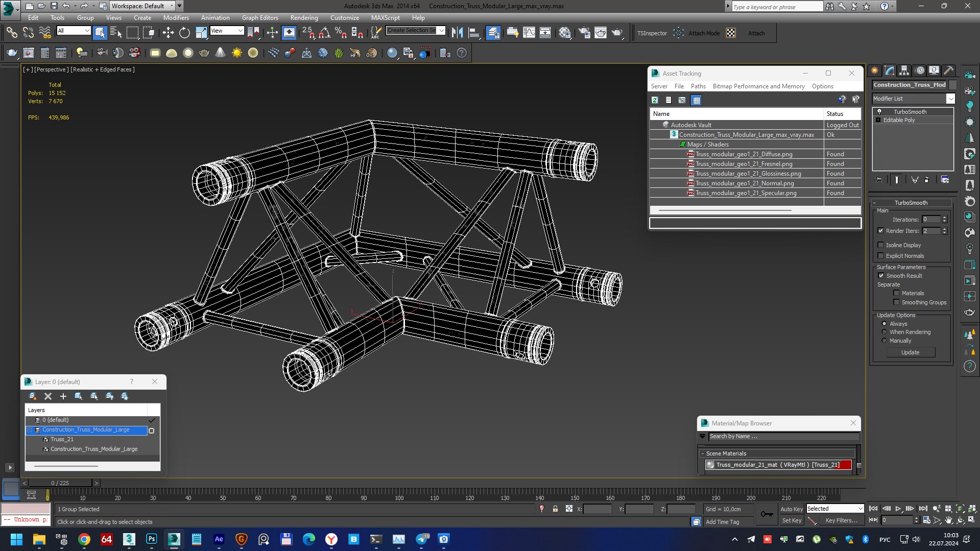This screenshot has height=551, width=980.
Task: Open Select by Name dialog
Action: tap(116, 33)
